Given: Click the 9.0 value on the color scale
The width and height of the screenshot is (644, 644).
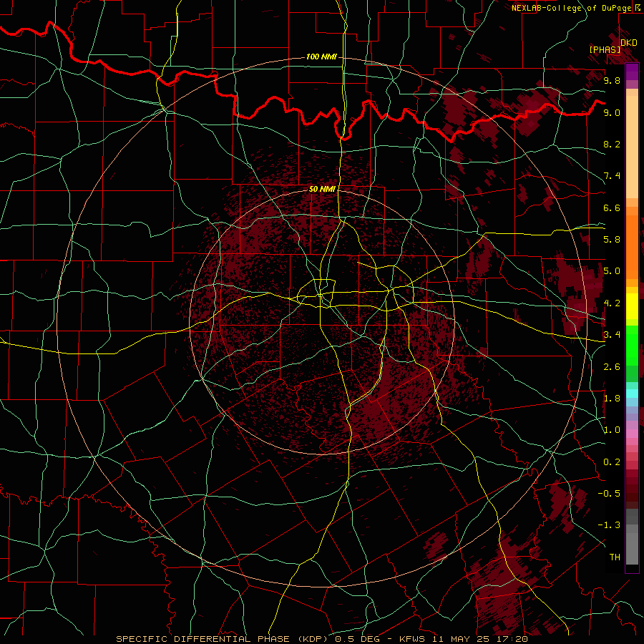Looking at the screenshot, I should (612, 112).
